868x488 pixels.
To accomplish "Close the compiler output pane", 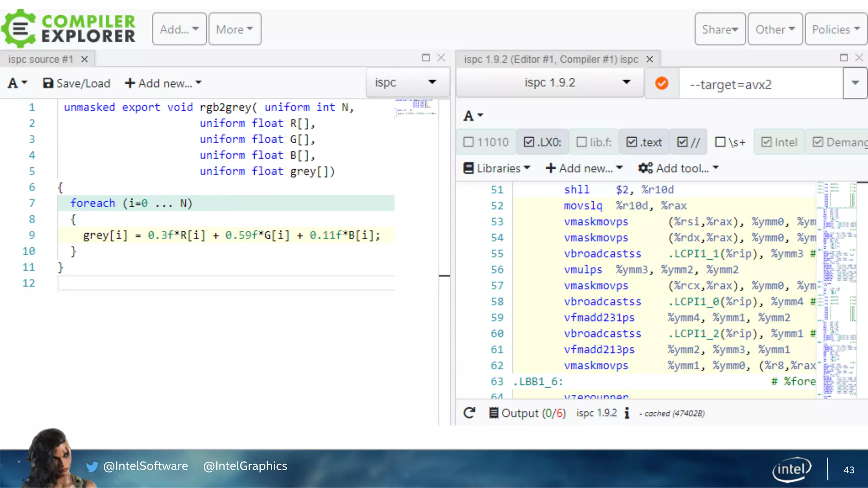I will point(859,58).
